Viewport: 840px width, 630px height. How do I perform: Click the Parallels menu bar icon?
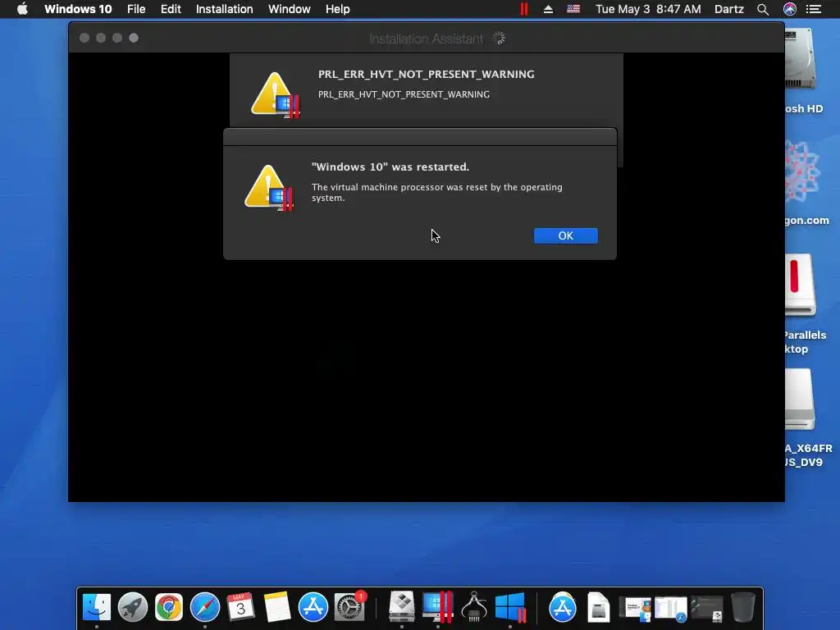tap(523, 9)
